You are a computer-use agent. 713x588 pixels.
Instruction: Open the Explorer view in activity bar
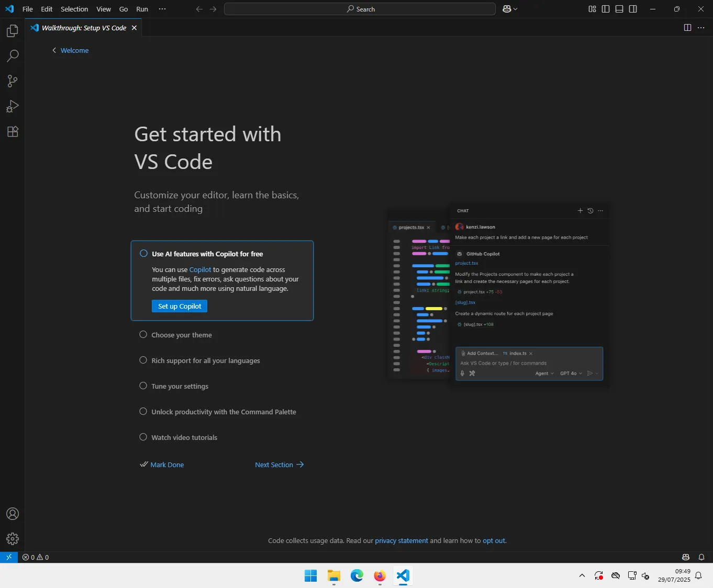tap(13, 31)
